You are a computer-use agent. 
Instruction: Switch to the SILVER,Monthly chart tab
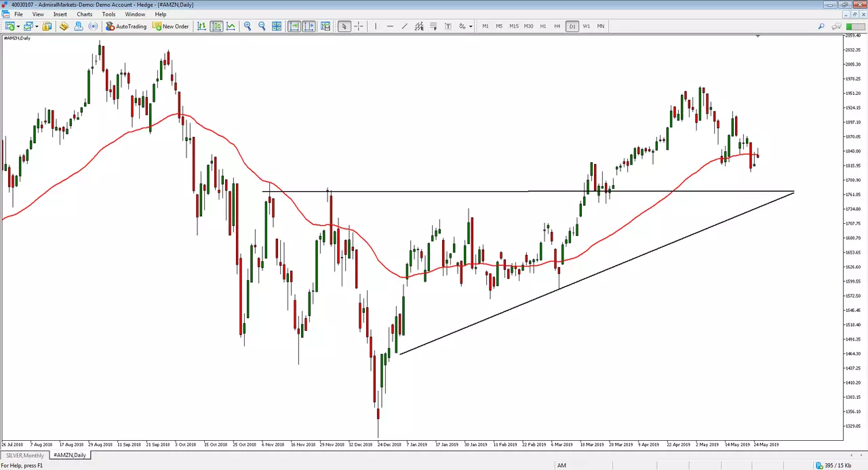[24, 455]
